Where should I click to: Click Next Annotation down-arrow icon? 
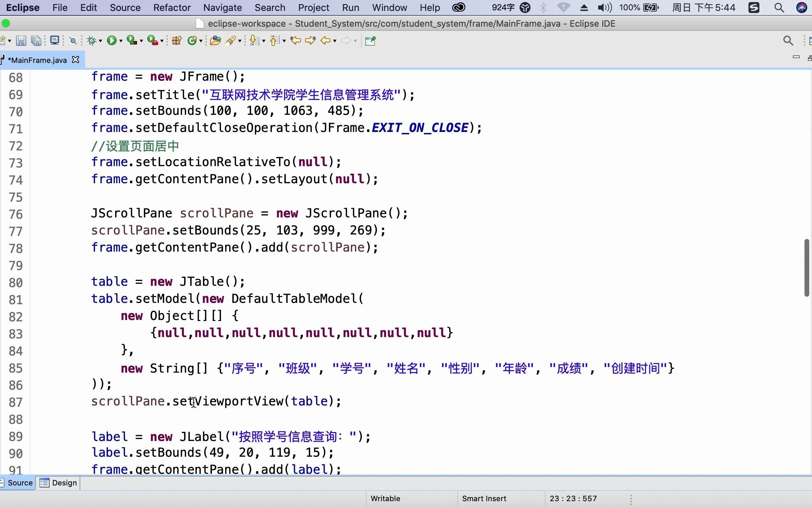click(253, 41)
